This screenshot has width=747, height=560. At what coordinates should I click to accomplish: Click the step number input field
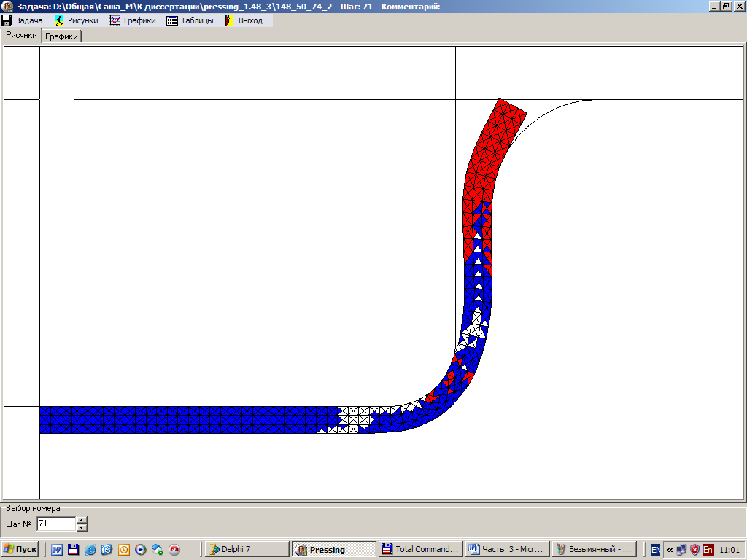(55, 524)
